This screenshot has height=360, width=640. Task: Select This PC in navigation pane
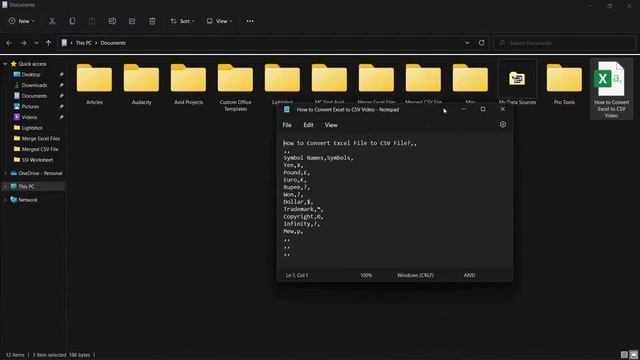[x=34, y=187]
